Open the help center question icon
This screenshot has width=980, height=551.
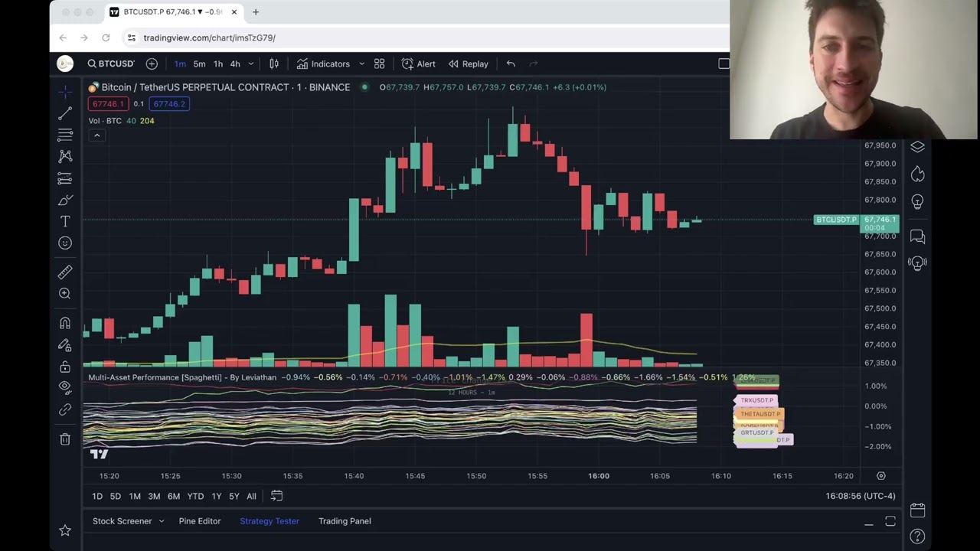[x=917, y=536]
